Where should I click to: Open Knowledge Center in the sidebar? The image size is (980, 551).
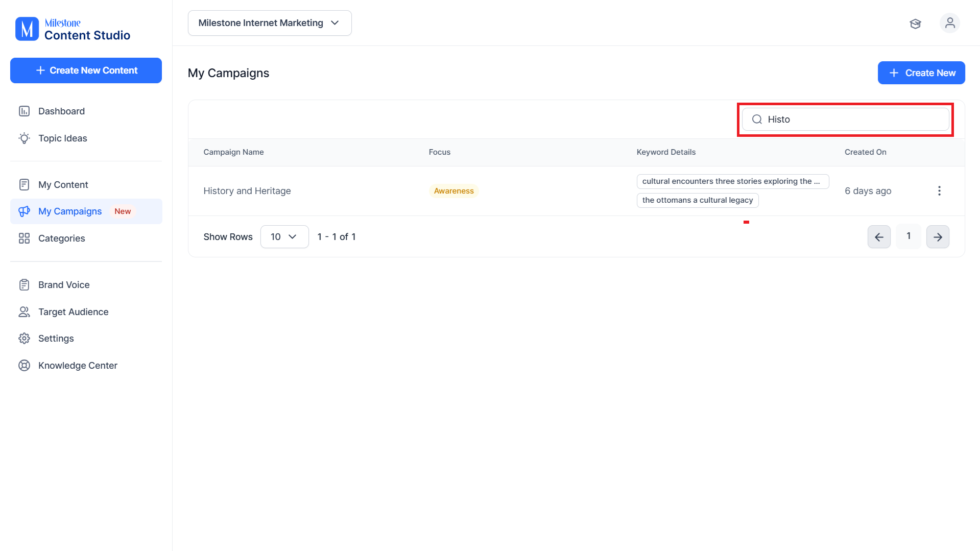click(86, 366)
